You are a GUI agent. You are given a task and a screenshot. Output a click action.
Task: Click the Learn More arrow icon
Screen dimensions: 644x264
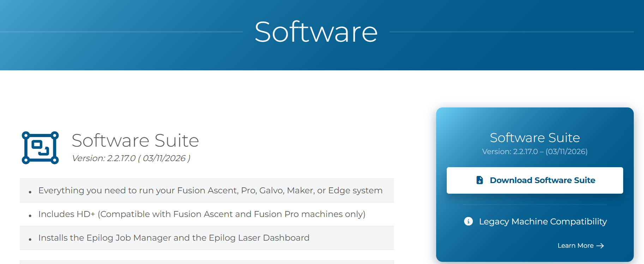coord(600,246)
